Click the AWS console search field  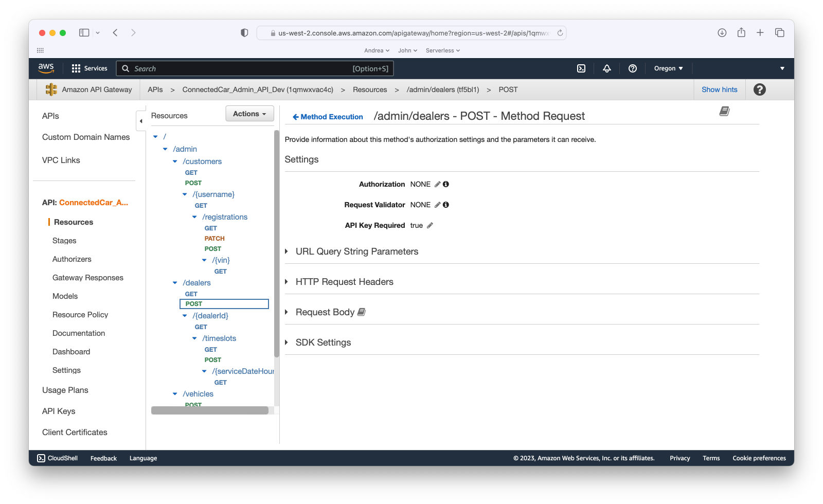[255, 68]
